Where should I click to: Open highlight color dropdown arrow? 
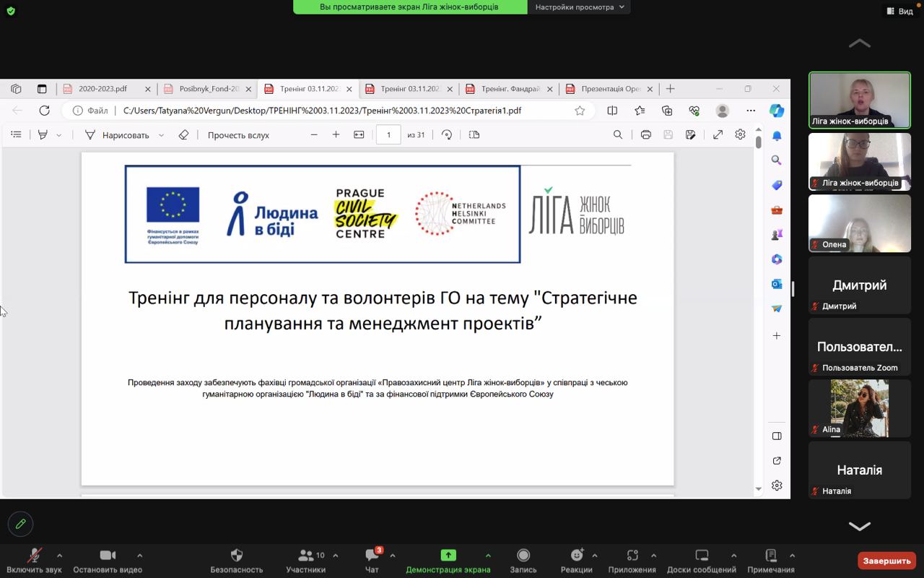pyautogui.click(x=59, y=135)
